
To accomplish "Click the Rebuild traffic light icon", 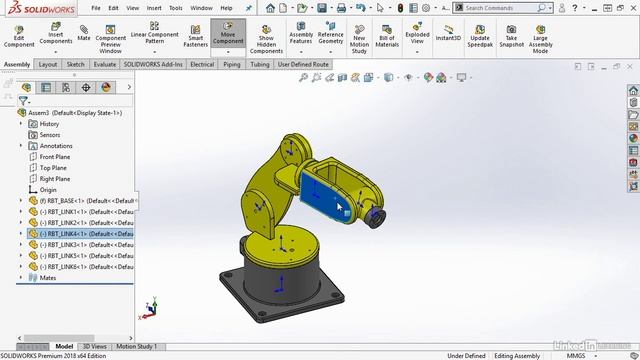I will point(400,8).
